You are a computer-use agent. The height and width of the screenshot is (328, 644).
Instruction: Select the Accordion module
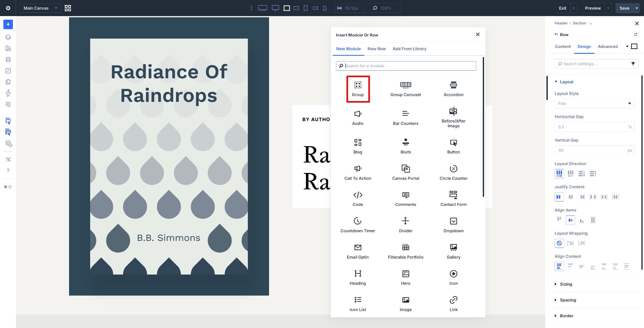(x=453, y=89)
